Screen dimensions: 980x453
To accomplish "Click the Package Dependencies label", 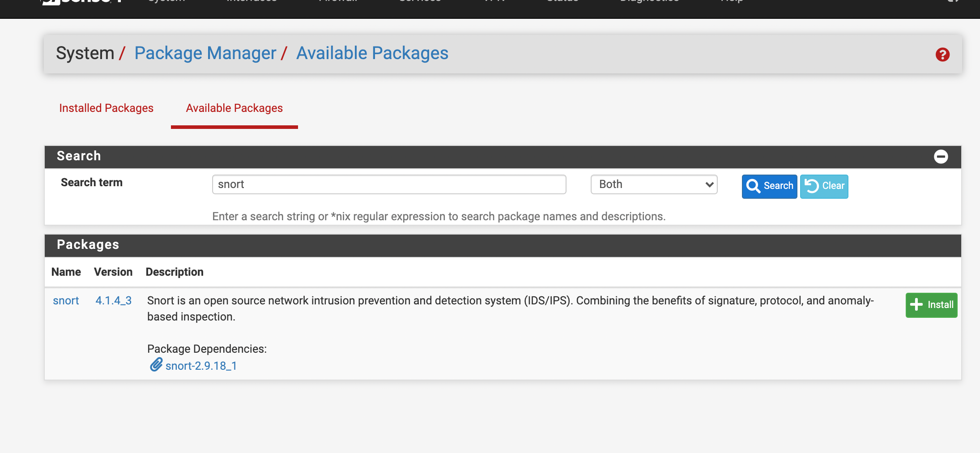I will pos(207,349).
